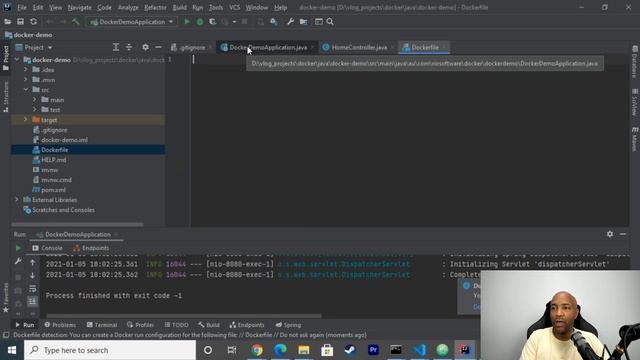Open Project Structure toolbar icon
This screenshot has height=360, width=640.
(x=303, y=22)
